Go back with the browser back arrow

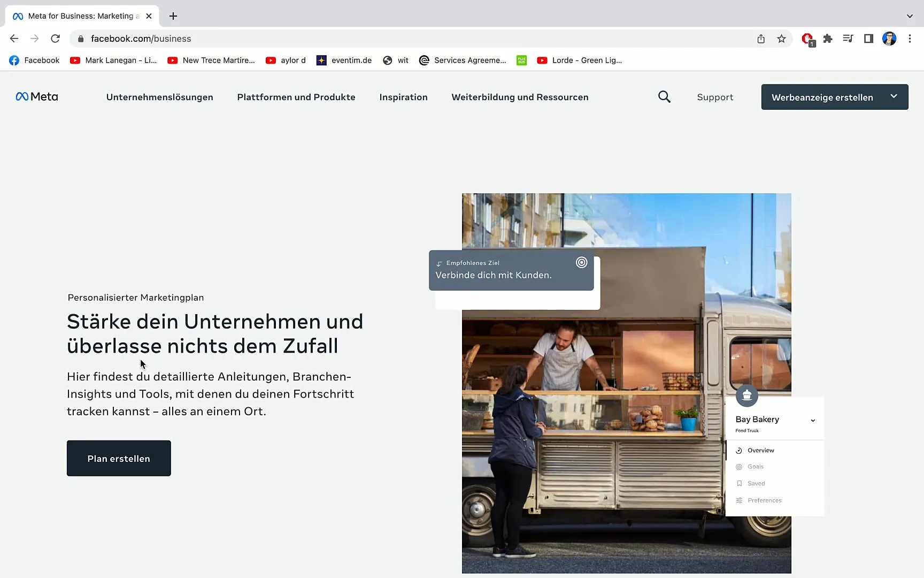click(14, 39)
